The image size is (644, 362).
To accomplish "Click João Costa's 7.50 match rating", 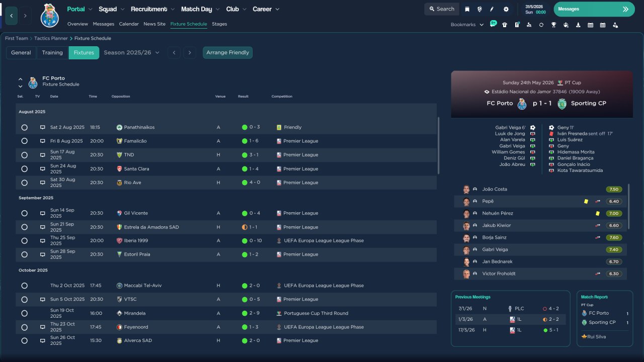I will (614, 190).
